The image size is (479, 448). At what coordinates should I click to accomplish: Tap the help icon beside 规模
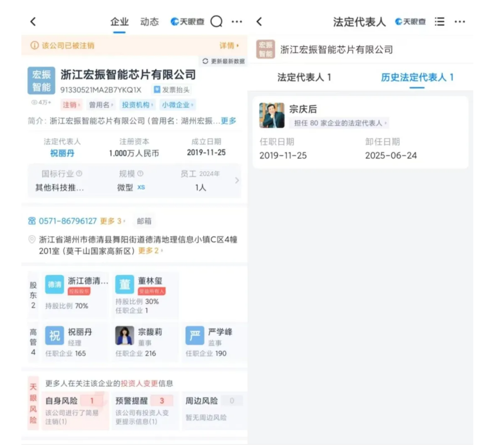tap(140, 174)
